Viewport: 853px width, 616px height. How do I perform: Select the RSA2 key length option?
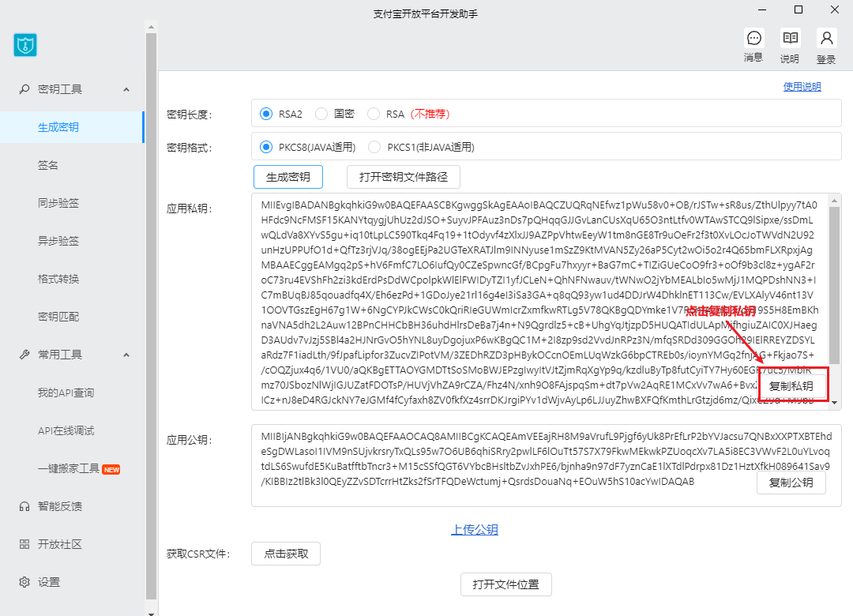click(266, 114)
